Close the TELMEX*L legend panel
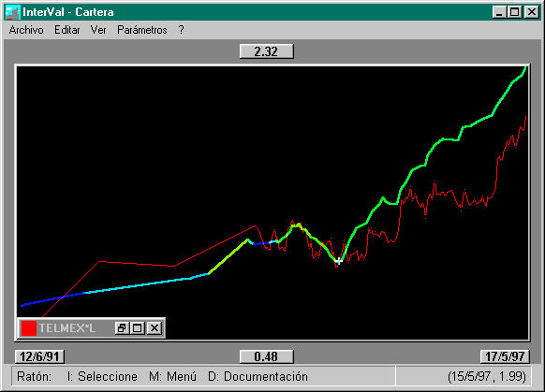Viewport: 545px width, 392px height. [155, 328]
